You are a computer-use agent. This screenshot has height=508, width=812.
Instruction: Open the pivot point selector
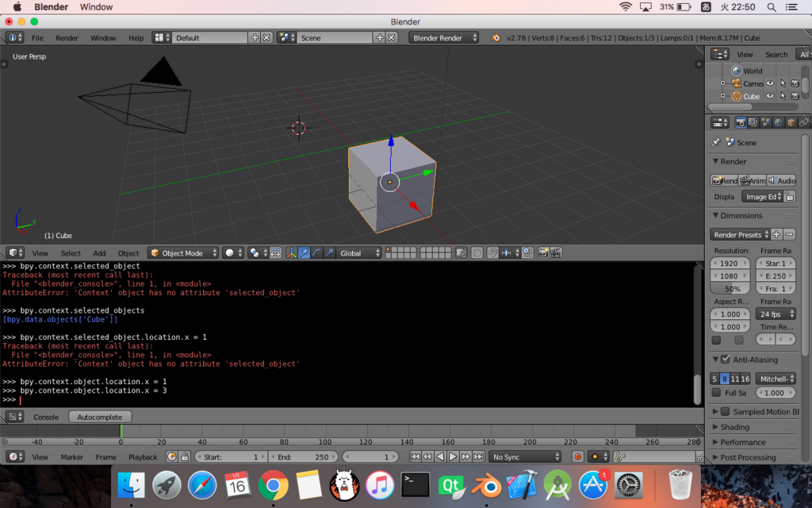pos(258,253)
